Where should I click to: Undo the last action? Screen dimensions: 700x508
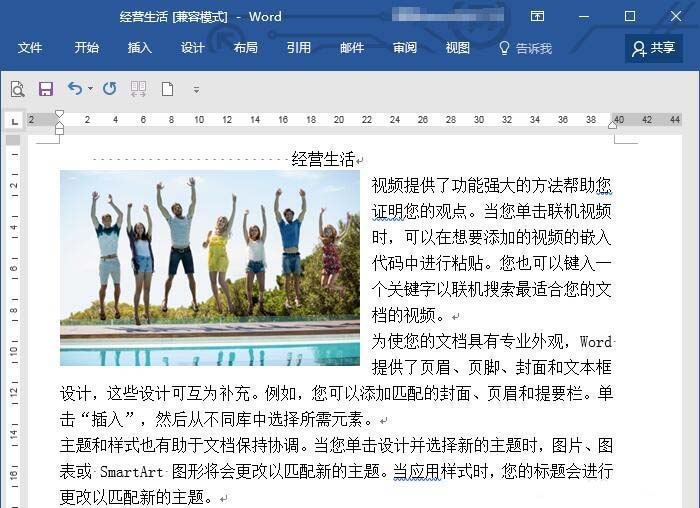tap(75, 88)
